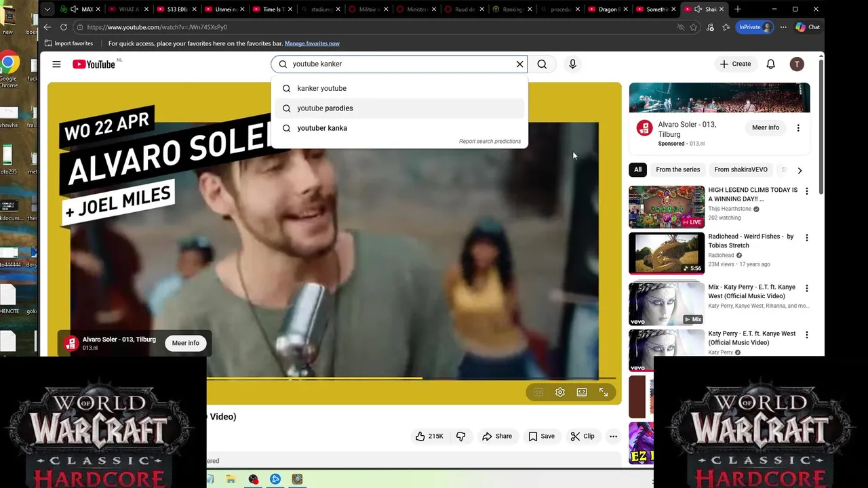Switch to 'Time Is T' browser tab
This screenshot has height=488, width=868.
pos(272,9)
